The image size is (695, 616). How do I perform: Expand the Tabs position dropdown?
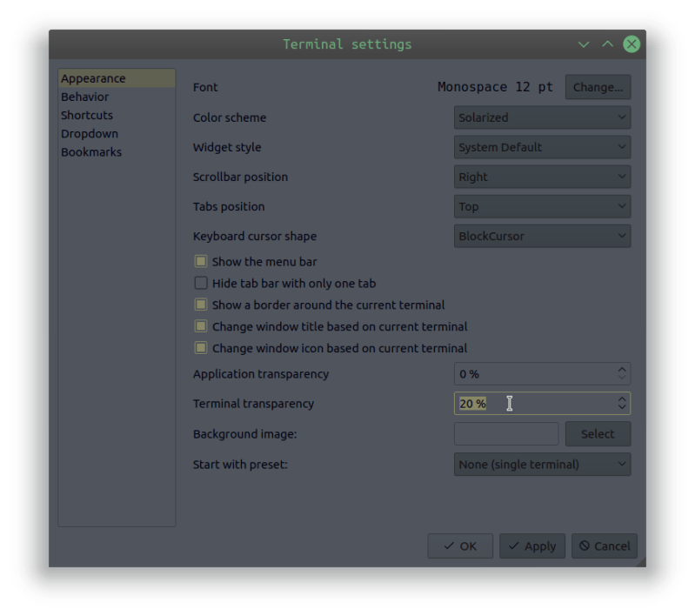542,207
